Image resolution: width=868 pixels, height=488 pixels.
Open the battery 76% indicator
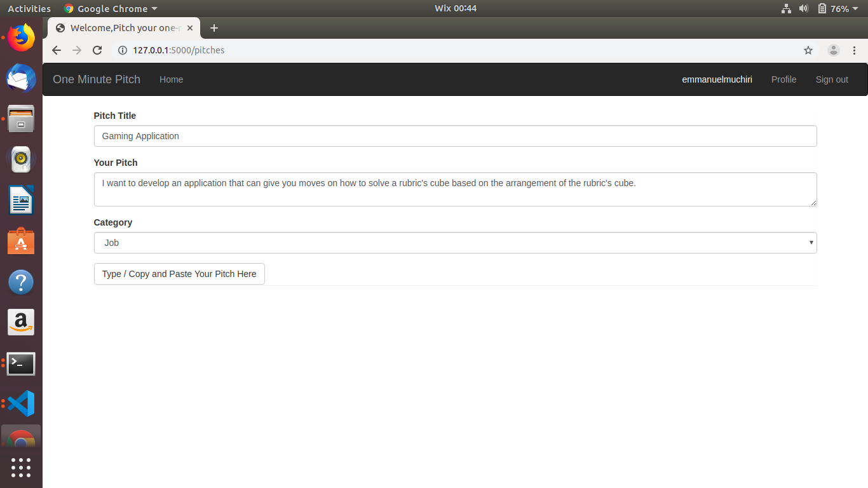point(834,8)
